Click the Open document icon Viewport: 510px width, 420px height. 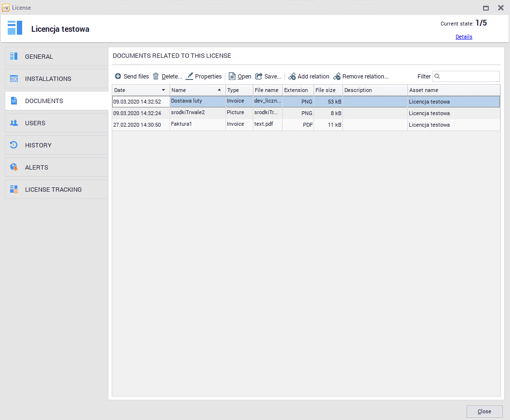(x=232, y=77)
